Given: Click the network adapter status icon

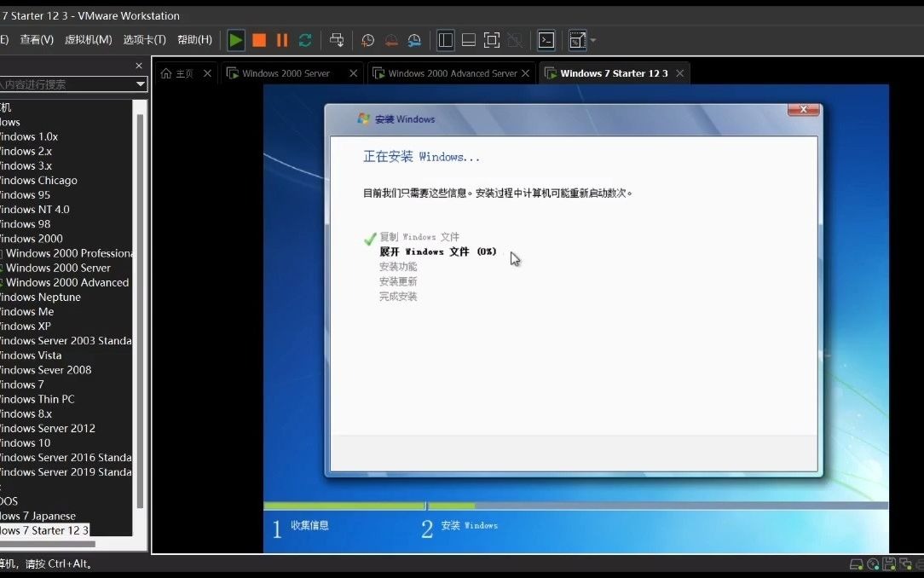Looking at the screenshot, I should tap(905, 564).
